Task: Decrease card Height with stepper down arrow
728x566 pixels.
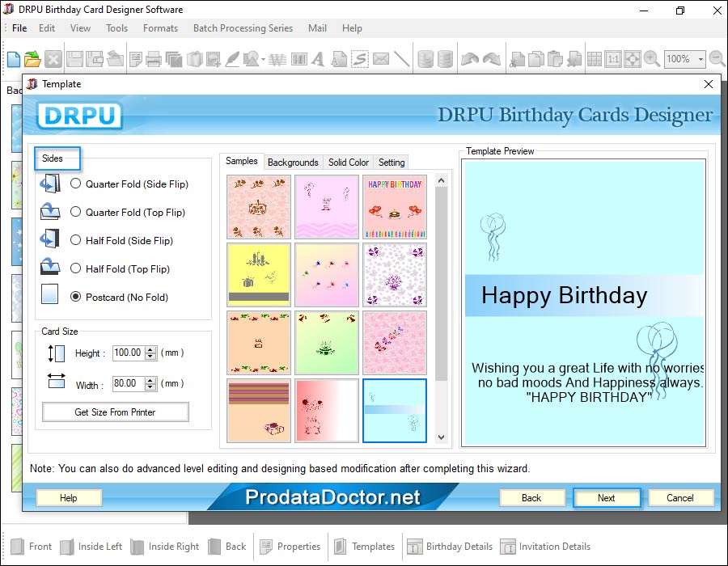Action: [150, 357]
